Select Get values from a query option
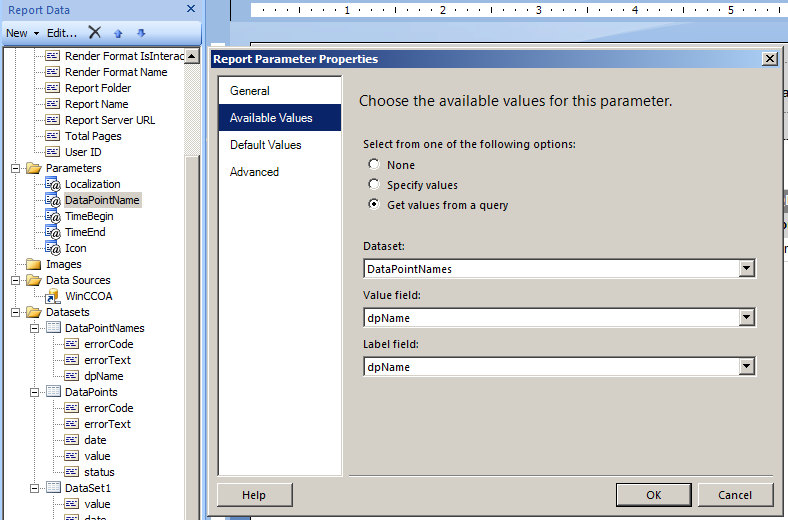This screenshot has height=520, width=788. (374, 205)
